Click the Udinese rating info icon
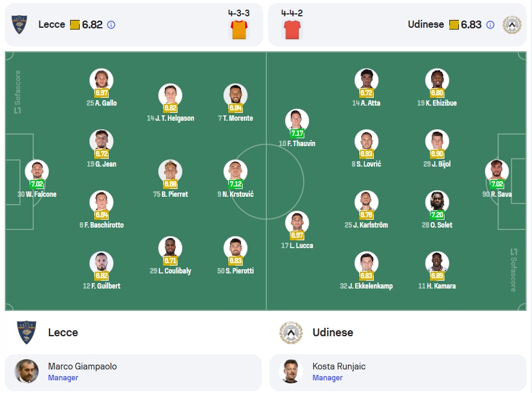The width and height of the screenshot is (532, 393). 490,25
